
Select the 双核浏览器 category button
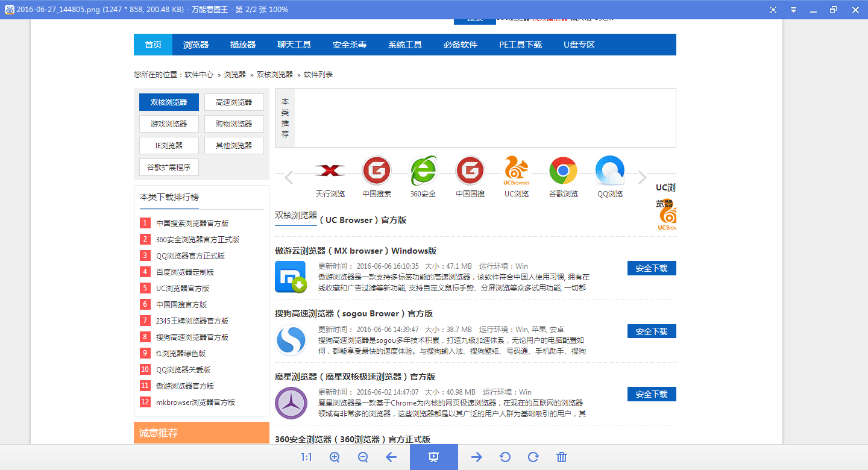[169, 102]
